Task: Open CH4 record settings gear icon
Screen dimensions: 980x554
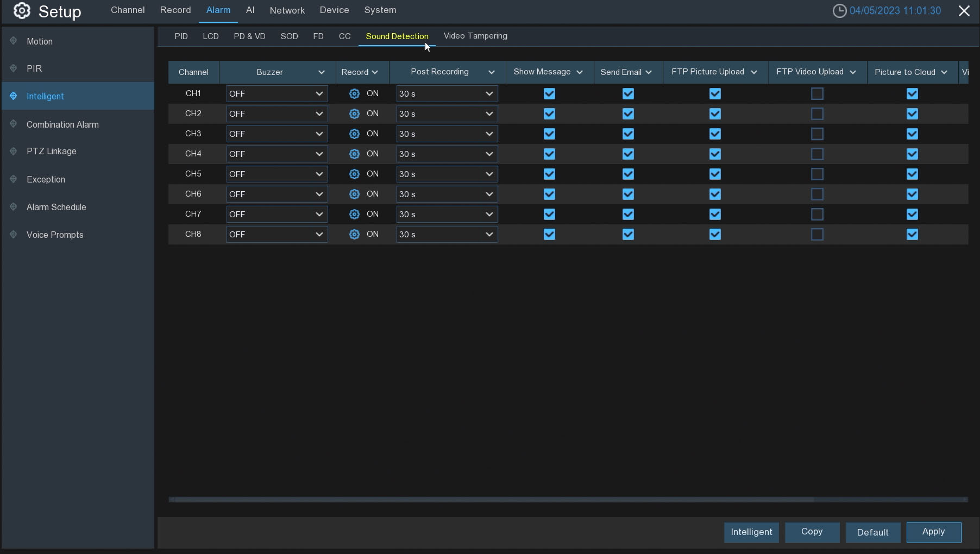Action: coord(354,154)
